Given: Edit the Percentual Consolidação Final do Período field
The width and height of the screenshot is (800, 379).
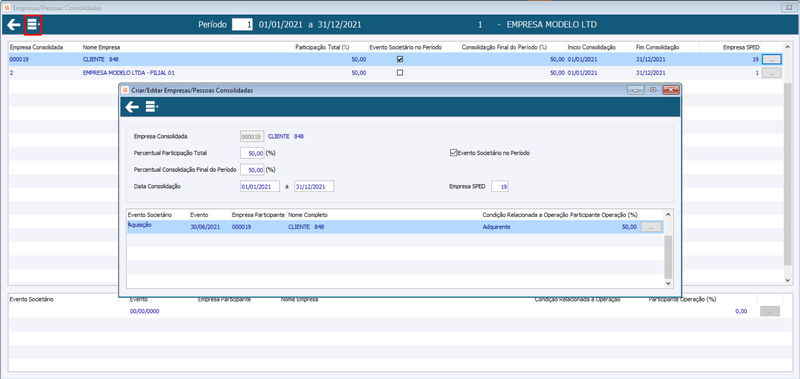Looking at the screenshot, I should click(x=252, y=169).
